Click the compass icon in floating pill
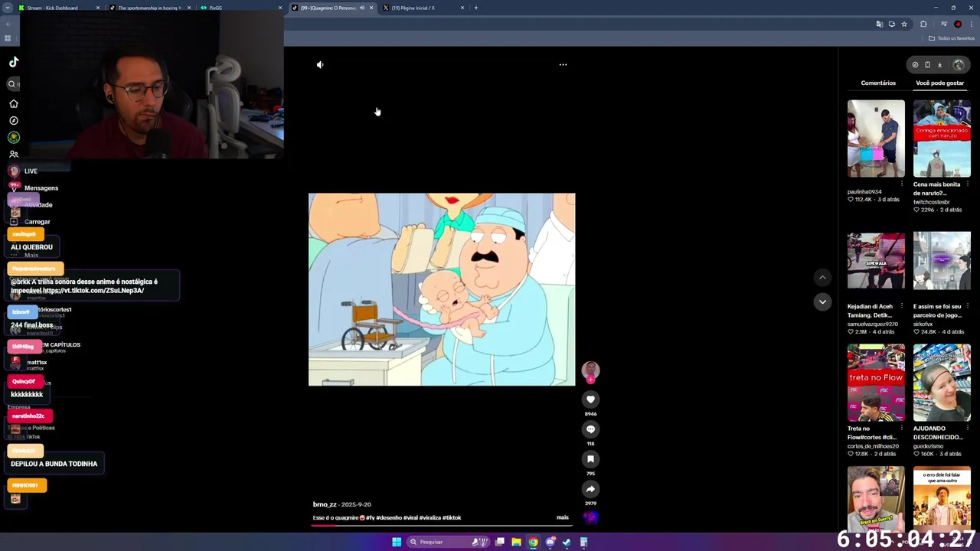Viewport: 980px width, 551px height. coord(915,65)
